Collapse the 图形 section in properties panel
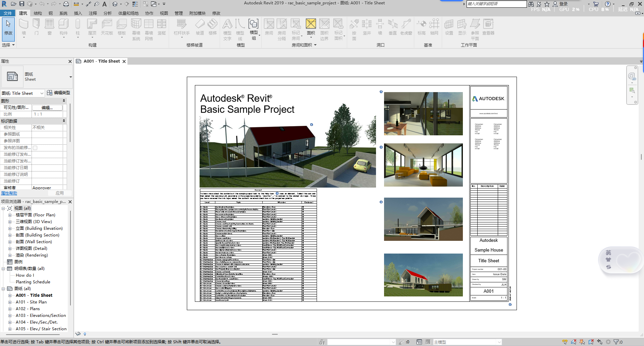The height and width of the screenshot is (346, 644). (x=64, y=100)
